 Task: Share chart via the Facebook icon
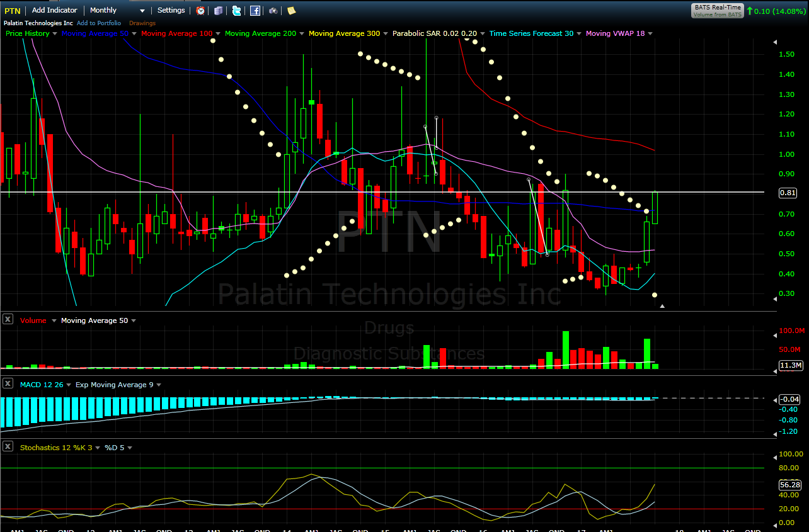[x=255, y=11]
